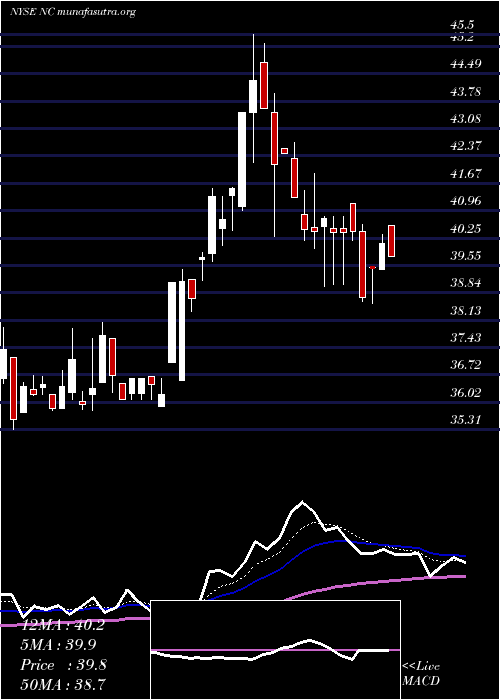500x700 pixels.
Task: Select the 44.49 price axis label
Action: (x=466, y=64)
